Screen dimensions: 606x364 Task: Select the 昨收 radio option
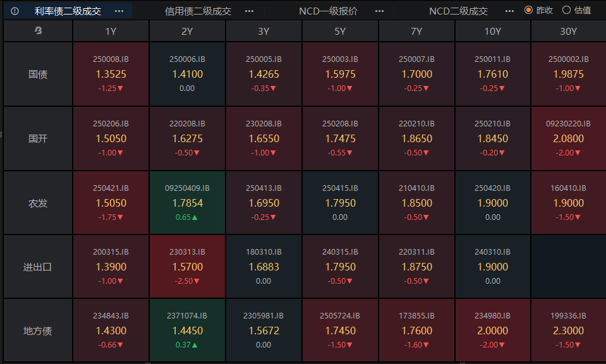[529, 10]
